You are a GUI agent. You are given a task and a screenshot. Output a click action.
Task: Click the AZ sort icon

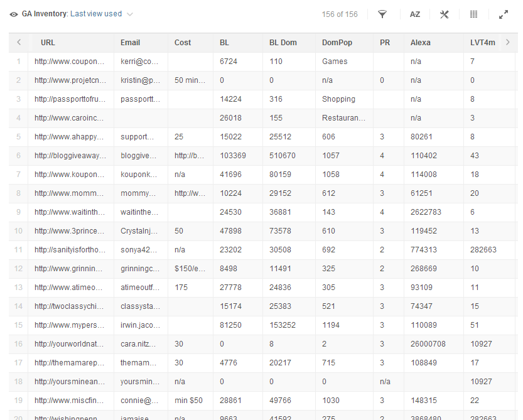coord(414,14)
